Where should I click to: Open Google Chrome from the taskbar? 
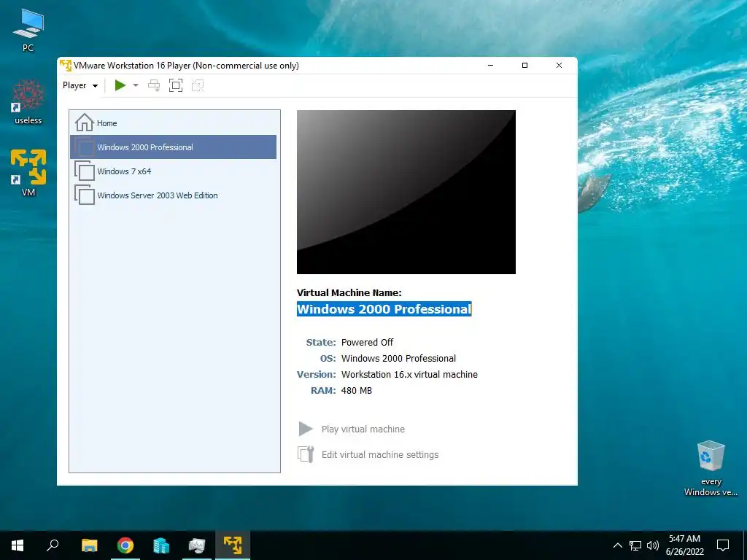[125, 545]
